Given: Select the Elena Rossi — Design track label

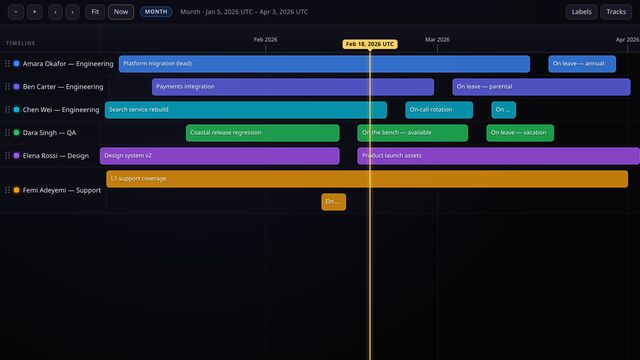Looking at the screenshot, I should point(56,156).
